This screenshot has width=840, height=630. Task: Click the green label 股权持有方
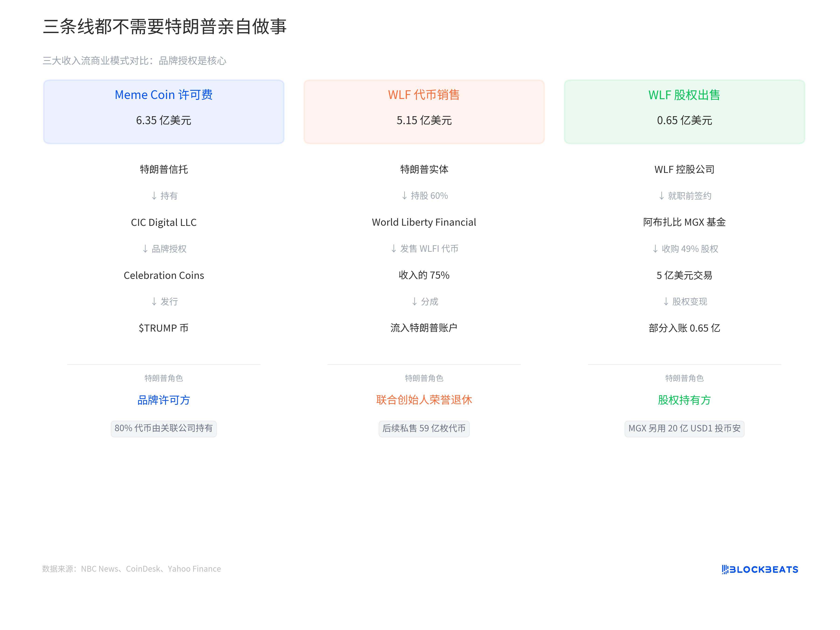tap(684, 400)
